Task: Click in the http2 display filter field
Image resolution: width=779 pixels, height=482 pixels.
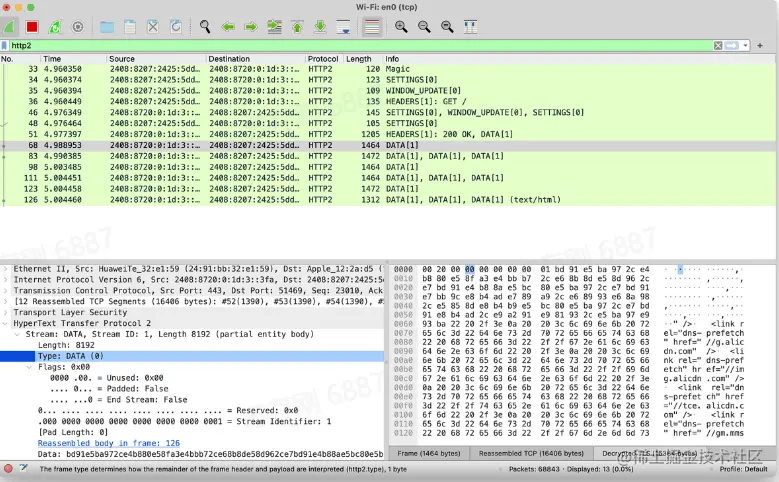Action: pyautogui.click(x=361, y=45)
